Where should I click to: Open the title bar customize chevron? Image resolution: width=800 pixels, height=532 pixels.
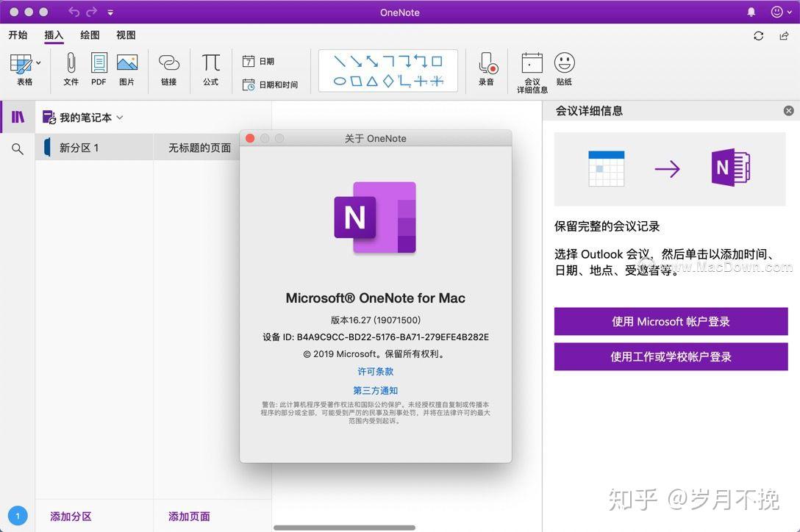pos(110,12)
